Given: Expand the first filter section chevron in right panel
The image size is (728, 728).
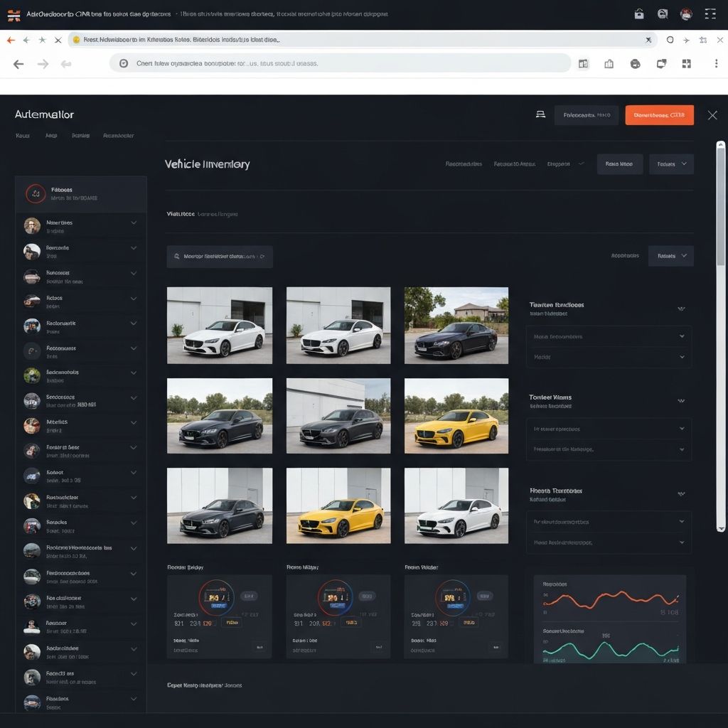Looking at the screenshot, I should click(x=681, y=309).
